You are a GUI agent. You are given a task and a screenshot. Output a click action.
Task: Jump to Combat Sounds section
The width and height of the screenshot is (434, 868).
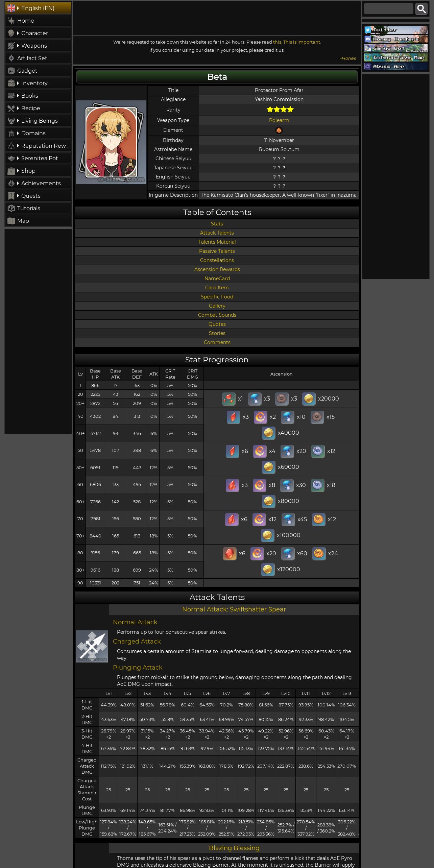pyautogui.click(x=217, y=315)
